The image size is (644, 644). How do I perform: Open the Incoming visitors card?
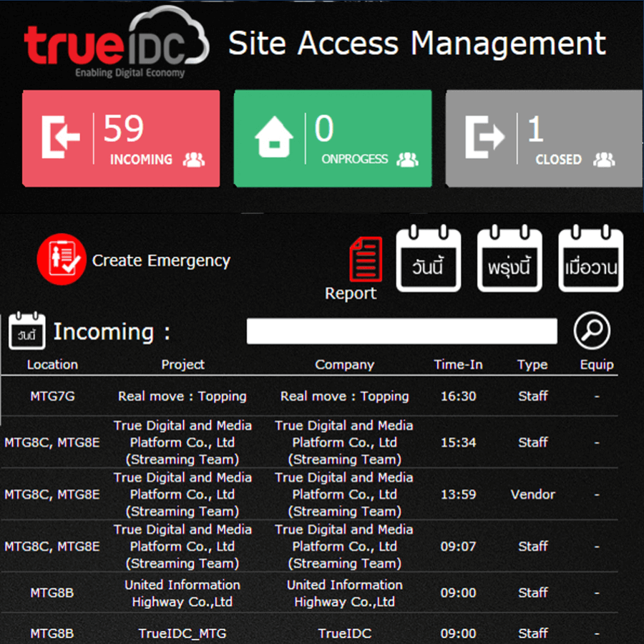coord(121,138)
